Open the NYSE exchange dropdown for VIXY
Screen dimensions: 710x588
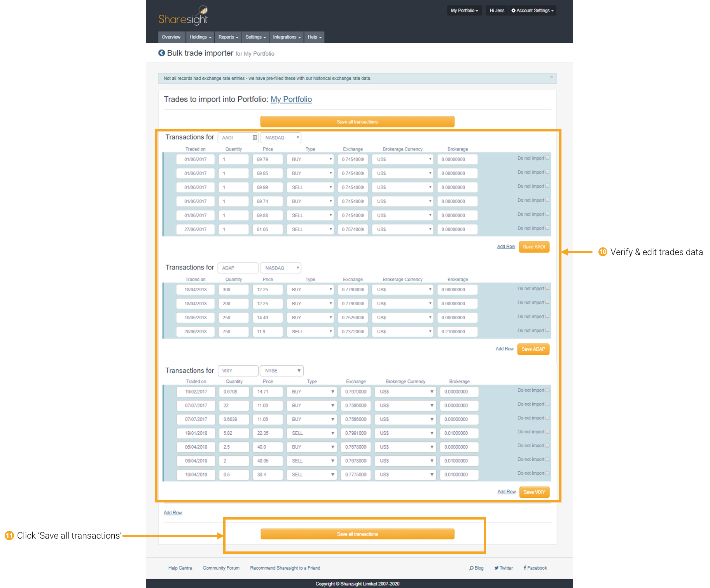click(282, 371)
